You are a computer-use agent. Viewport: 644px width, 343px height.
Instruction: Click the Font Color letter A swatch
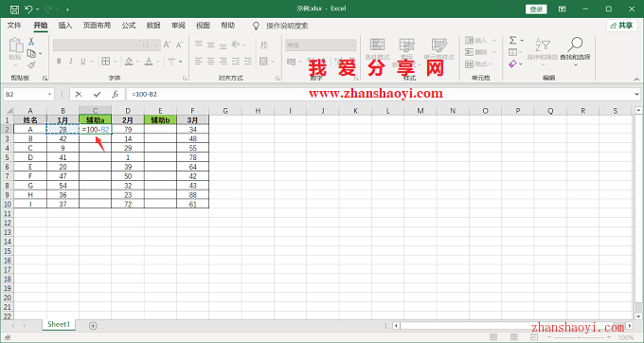(x=149, y=62)
